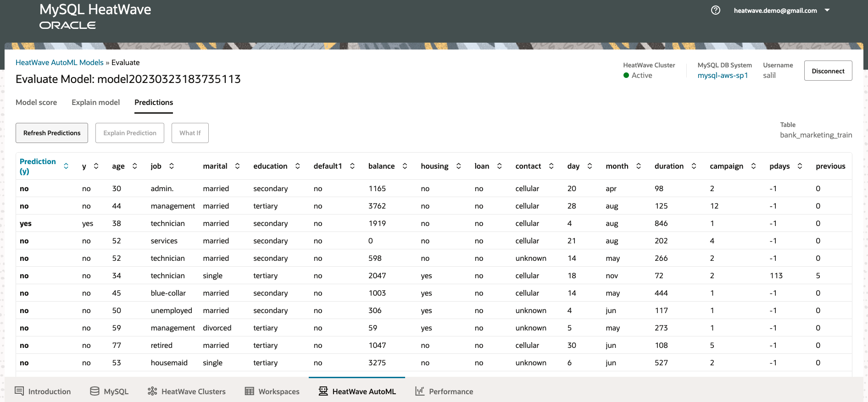Sort table by default1 column
868x402 pixels.
352,166
